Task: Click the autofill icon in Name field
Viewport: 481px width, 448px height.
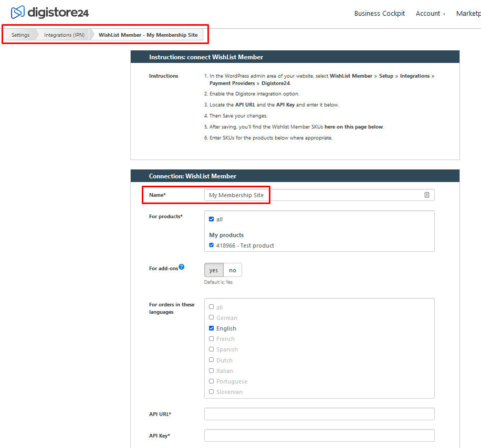Action: click(x=427, y=195)
